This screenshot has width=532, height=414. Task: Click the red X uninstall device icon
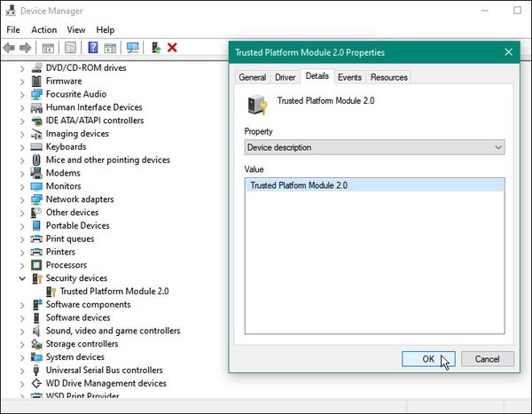tap(172, 48)
